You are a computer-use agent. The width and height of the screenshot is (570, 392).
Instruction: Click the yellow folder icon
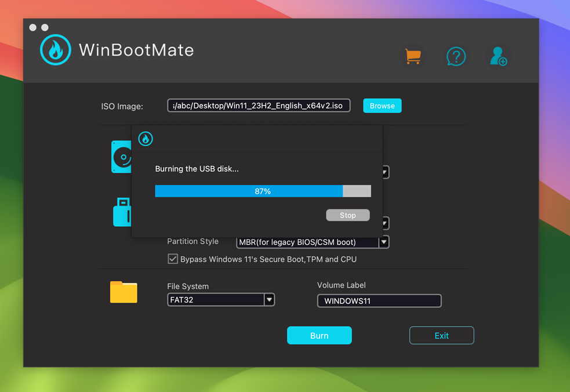click(x=124, y=292)
